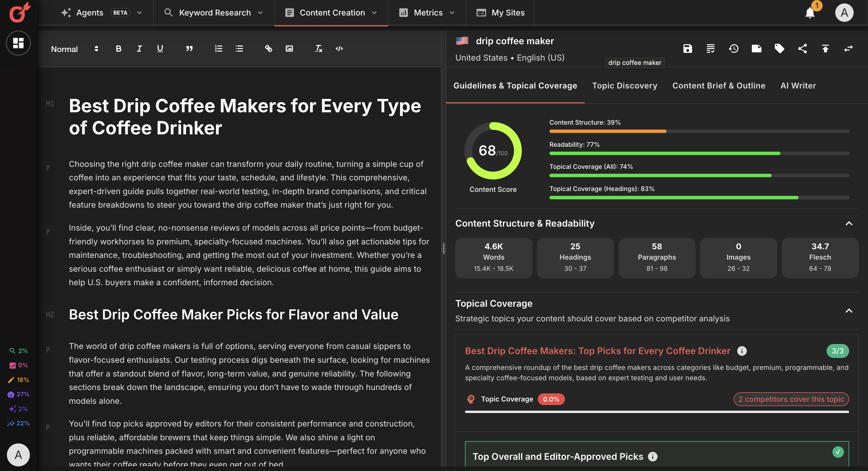Switch to Guidelines & Topical Coverage tab

[x=515, y=86]
